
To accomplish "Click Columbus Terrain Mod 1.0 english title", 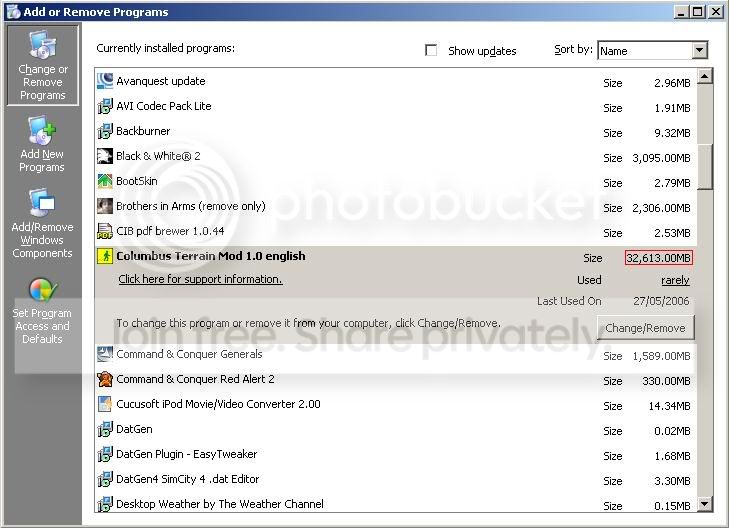I will pos(211,256).
